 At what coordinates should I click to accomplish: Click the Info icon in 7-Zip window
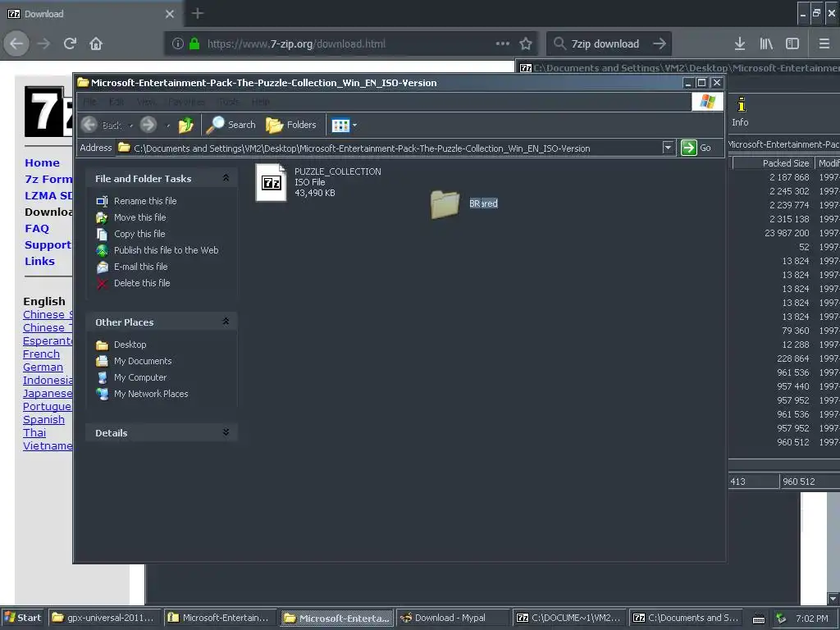click(741, 112)
